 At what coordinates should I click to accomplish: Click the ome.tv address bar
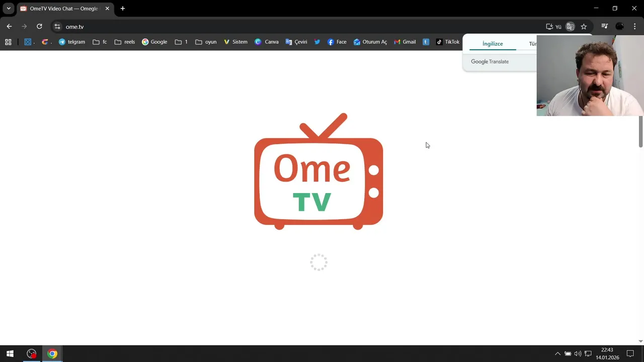(x=302, y=27)
